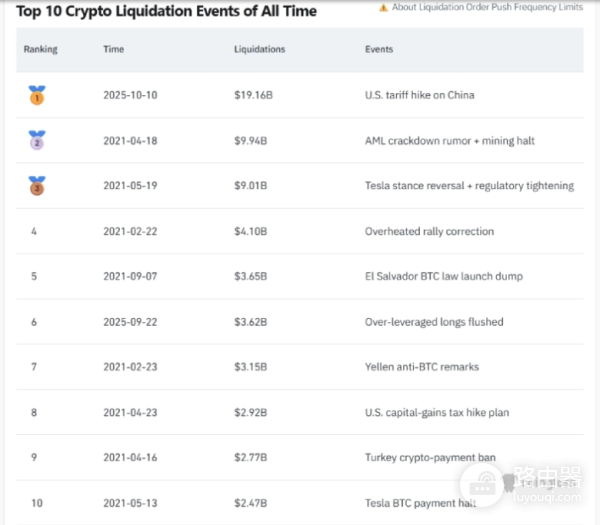Click the silver medal rank 2 icon
Image resolution: width=600 pixels, height=525 pixels.
[x=37, y=141]
